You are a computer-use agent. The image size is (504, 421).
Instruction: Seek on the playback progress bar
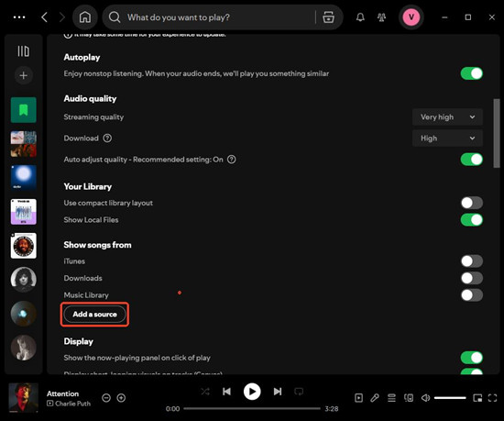(252, 409)
